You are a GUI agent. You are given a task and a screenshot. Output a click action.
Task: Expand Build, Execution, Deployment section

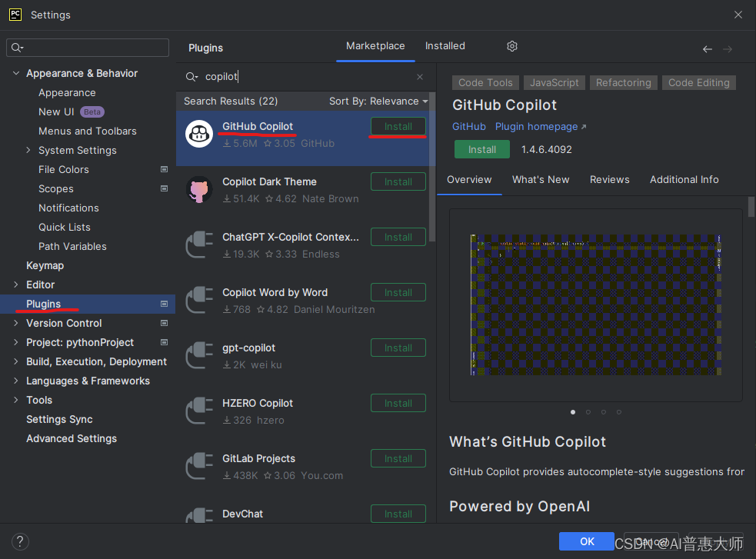coord(16,362)
